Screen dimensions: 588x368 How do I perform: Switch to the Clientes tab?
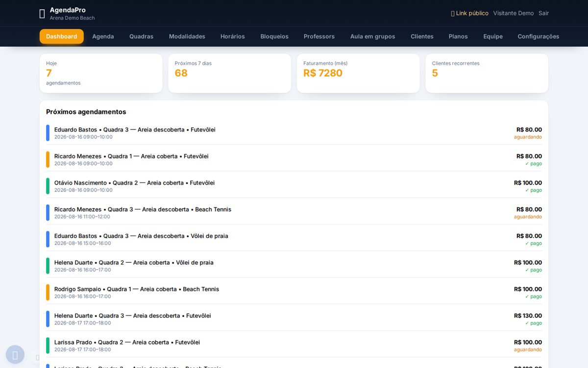(x=422, y=36)
